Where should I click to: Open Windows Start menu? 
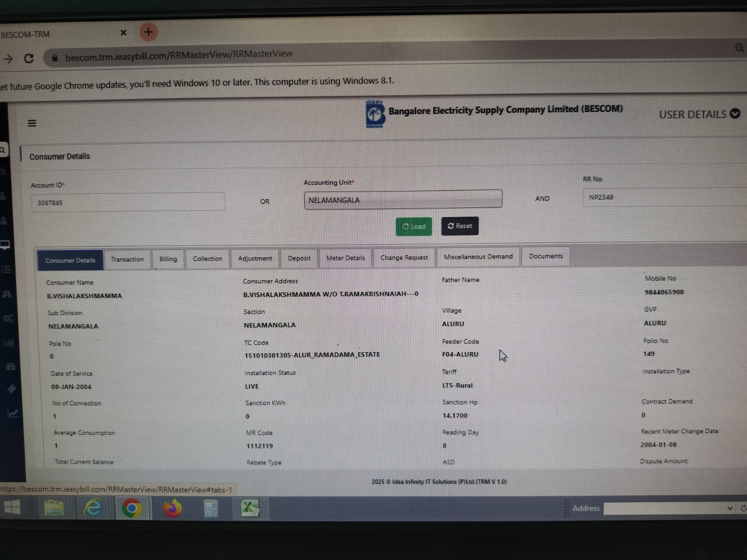point(12,507)
